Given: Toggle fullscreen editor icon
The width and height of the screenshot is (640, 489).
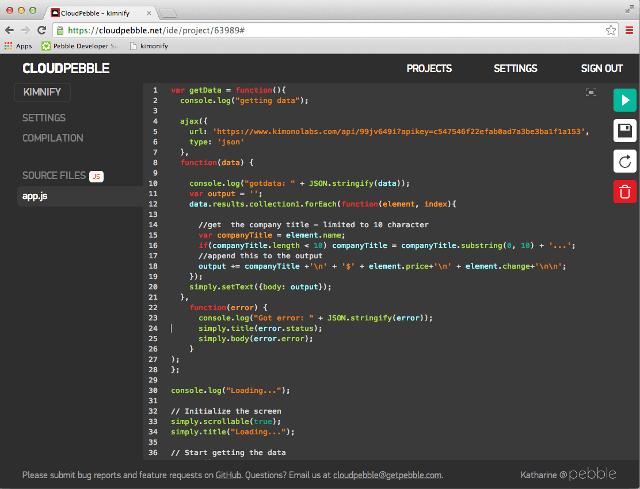Looking at the screenshot, I should pos(591,92).
